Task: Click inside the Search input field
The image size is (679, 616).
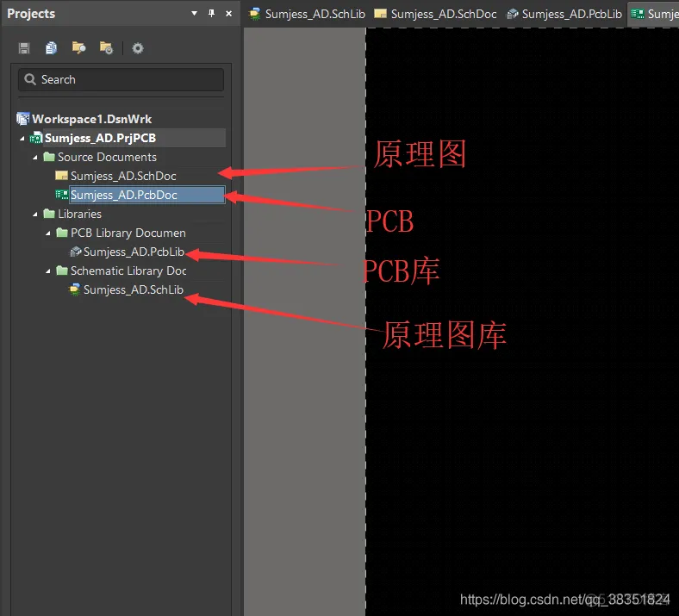Action: [121, 79]
